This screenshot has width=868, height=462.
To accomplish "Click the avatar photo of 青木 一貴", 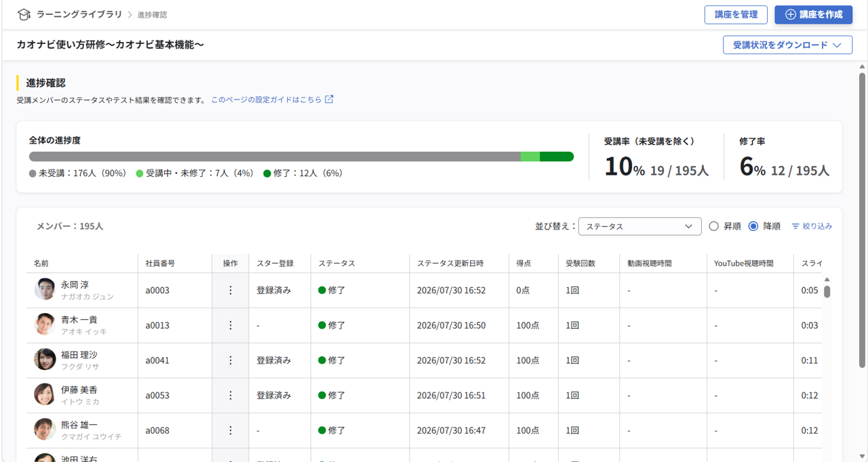I will (x=45, y=324).
